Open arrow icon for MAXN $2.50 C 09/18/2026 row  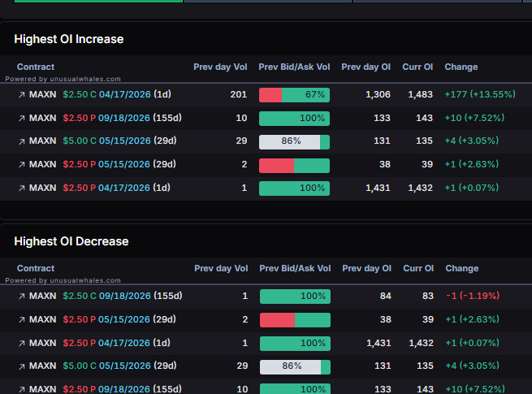point(22,297)
